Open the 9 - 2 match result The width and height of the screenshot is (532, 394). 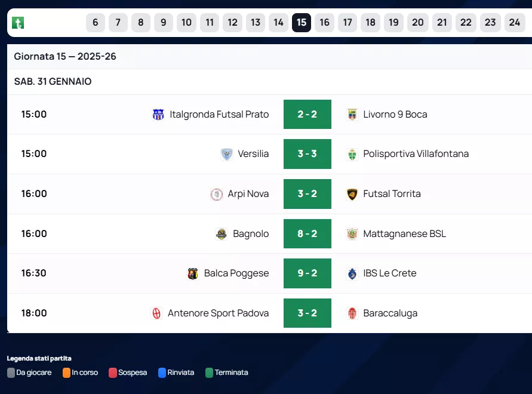click(x=307, y=273)
